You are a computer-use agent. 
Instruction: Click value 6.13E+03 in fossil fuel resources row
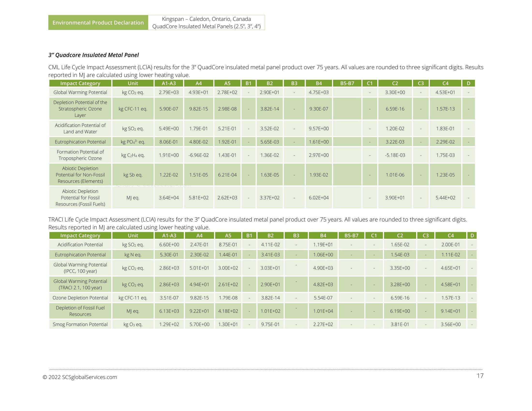point(169,311)
